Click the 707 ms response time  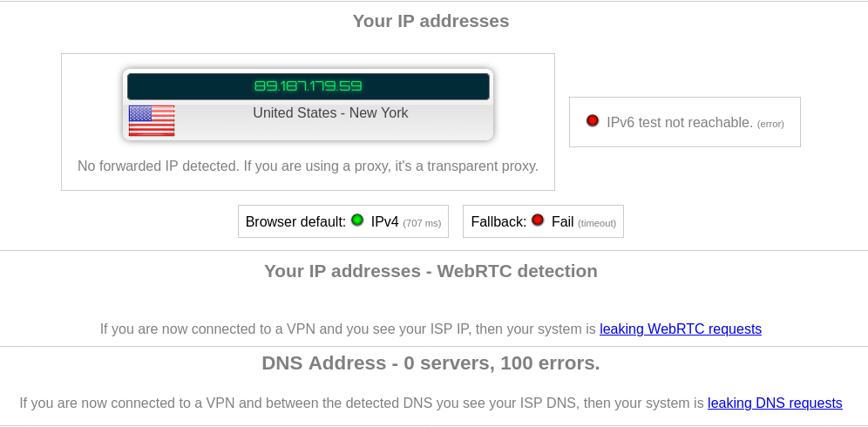tap(422, 223)
